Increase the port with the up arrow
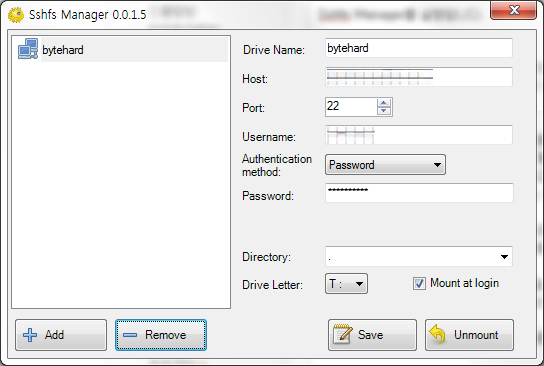Viewport: 544px width, 366px height. point(384,103)
